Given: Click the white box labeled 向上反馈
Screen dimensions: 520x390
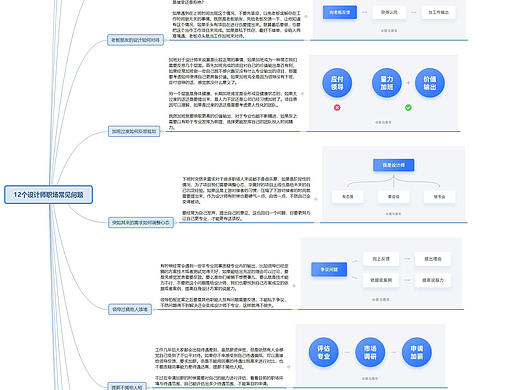Looking at the screenshot, I should [x=381, y=259].
